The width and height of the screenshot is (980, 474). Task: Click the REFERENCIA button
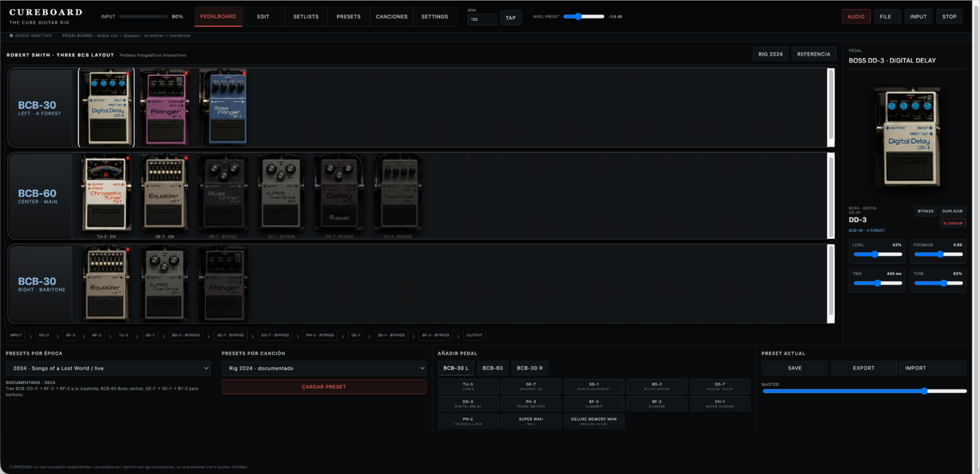click(x=813, y=54)
